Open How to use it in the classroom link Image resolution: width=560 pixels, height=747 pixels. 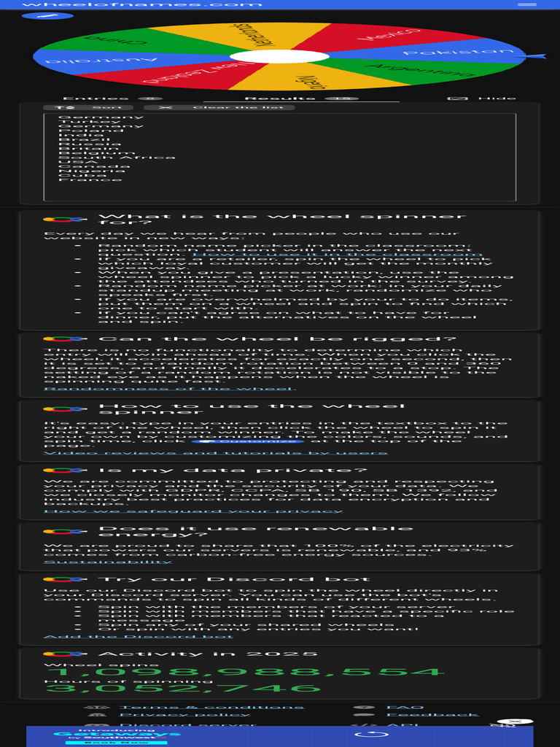click(337, 255)
